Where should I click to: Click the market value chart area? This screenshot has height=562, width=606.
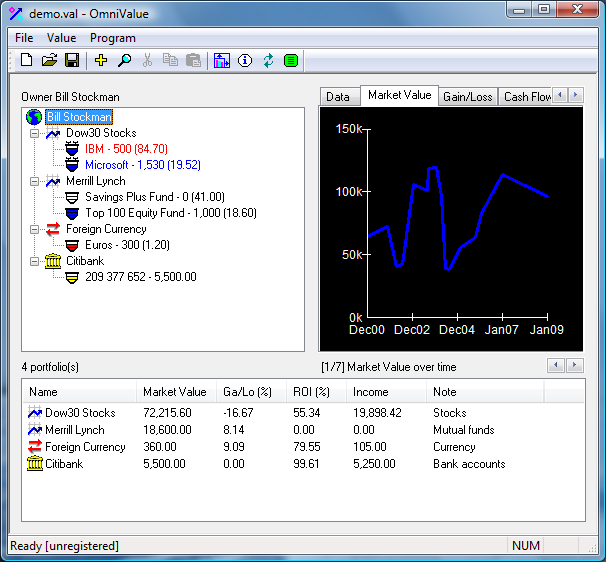[x=451, y=229]
